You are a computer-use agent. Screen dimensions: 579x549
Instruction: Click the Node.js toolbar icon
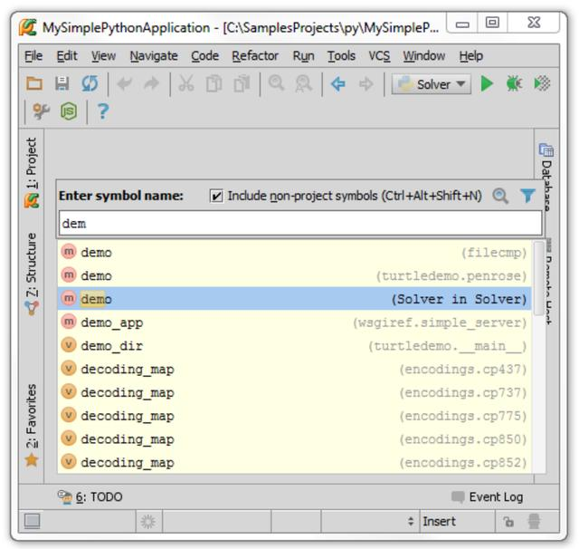(x=69, y=111)
